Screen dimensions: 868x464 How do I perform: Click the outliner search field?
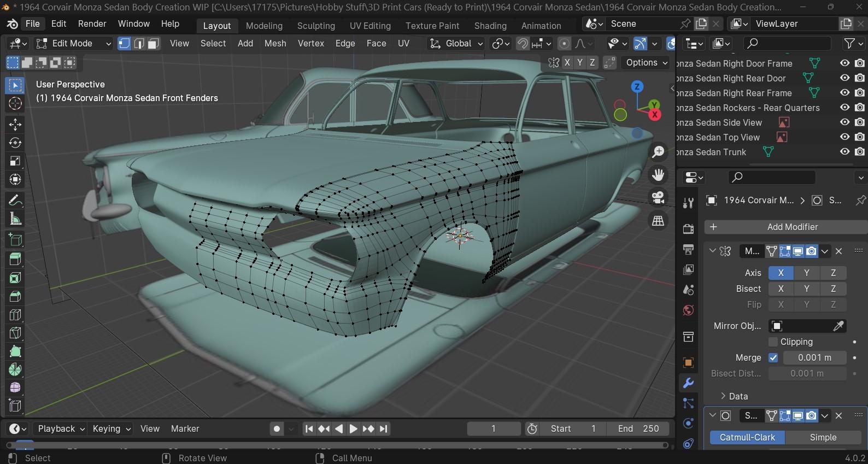click(788, 44)
